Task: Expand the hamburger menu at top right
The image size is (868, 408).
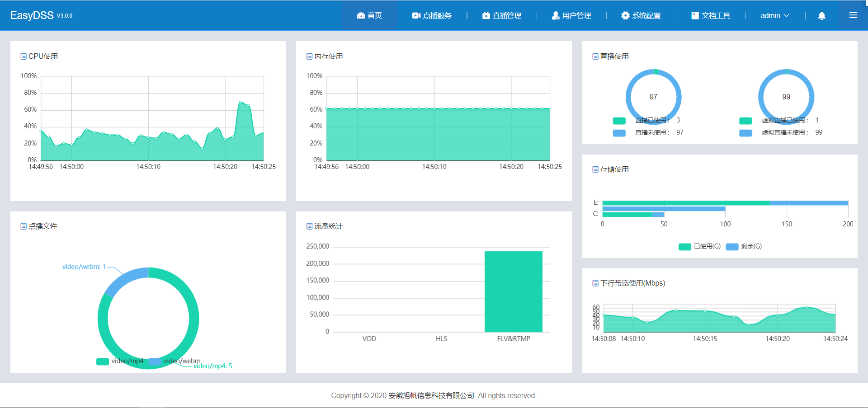Action: 854,15
